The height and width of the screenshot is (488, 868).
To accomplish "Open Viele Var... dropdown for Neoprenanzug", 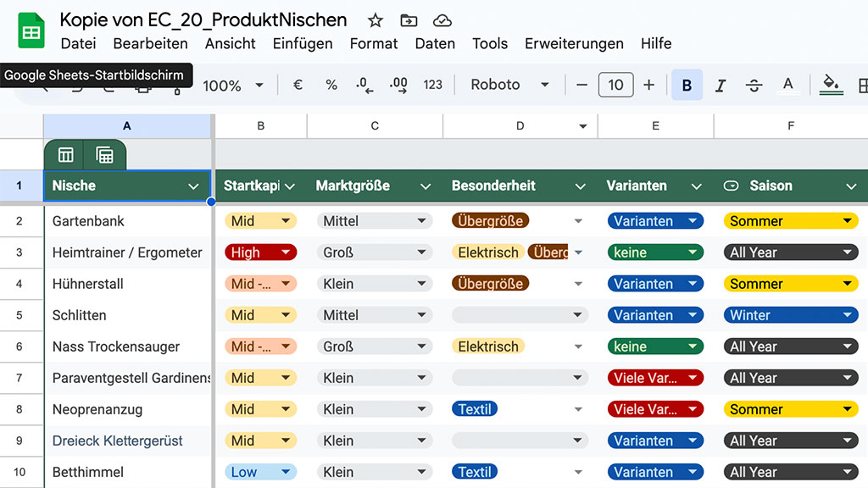I will [x=655, y=409].
